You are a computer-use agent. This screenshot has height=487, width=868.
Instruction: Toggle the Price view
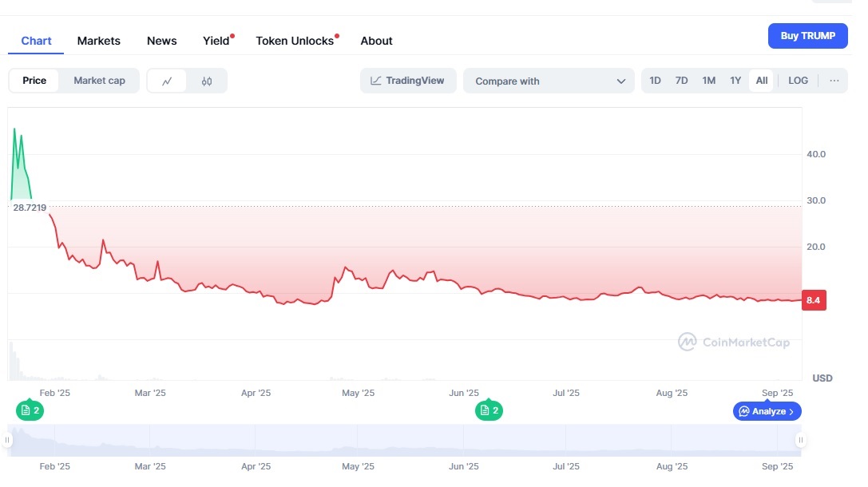point(34,81)
